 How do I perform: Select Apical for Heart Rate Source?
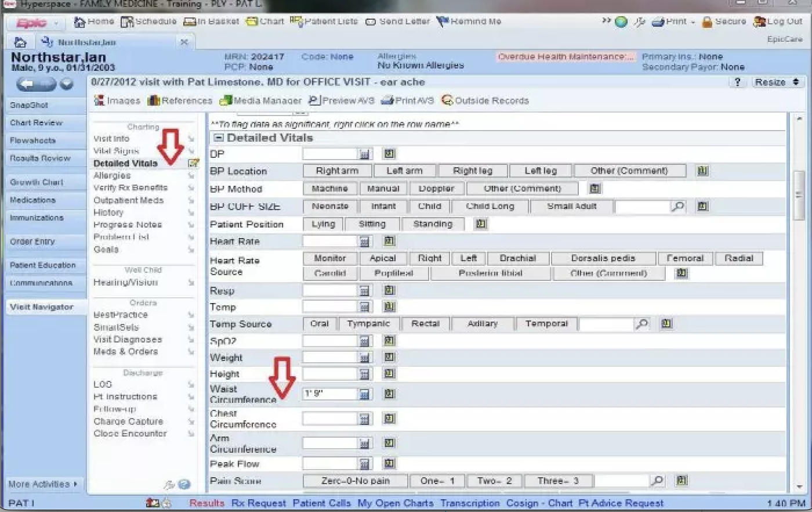tap(383, 258)
